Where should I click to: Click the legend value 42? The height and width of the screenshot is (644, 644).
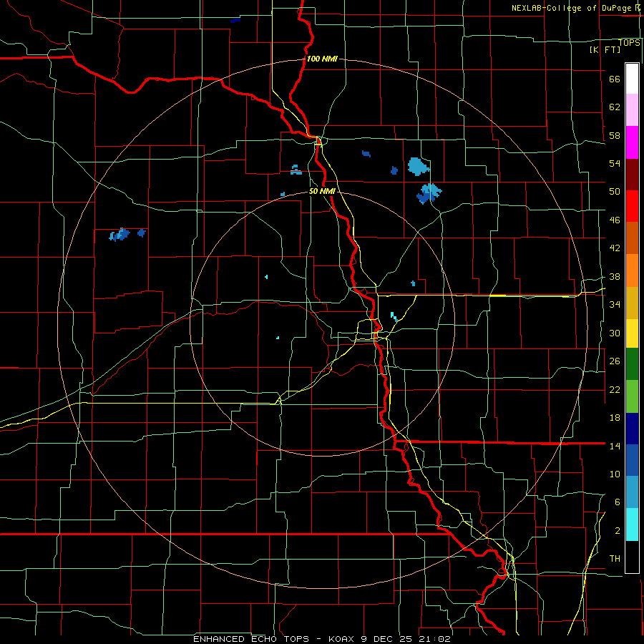615,248
